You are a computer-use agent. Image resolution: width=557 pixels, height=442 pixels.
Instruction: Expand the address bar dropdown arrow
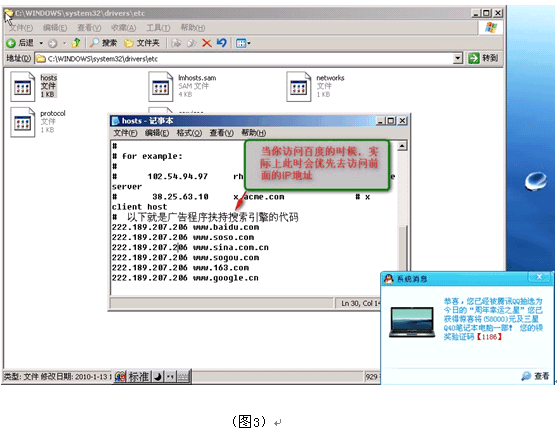(458, 58)
